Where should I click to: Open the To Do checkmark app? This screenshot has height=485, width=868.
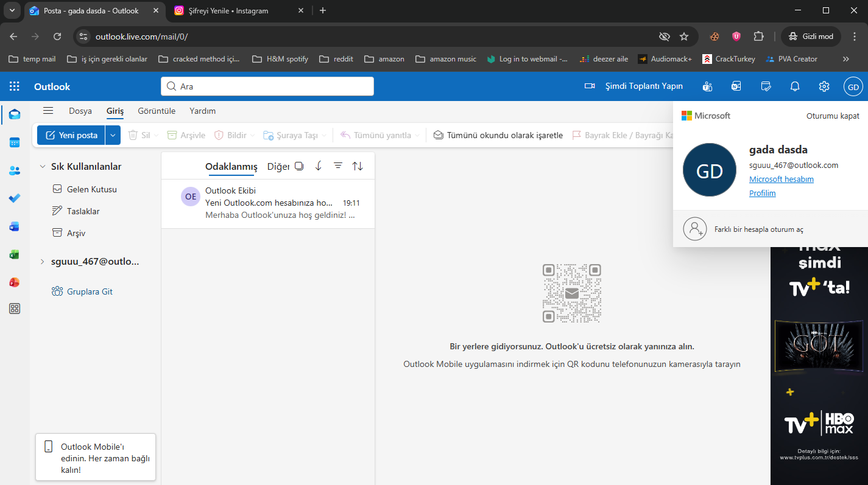coord(15,198)
